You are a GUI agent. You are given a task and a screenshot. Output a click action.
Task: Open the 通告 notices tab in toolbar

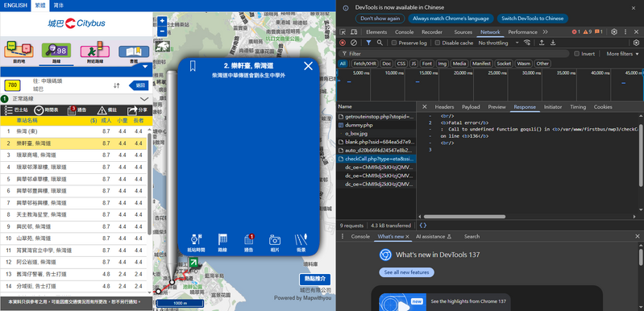(77, 110)
